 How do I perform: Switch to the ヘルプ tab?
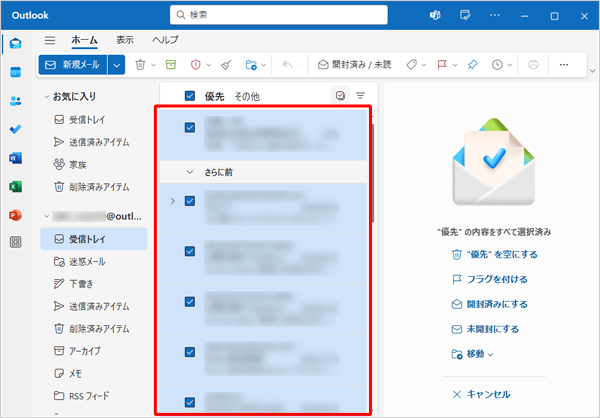click(x=165, y=40)
